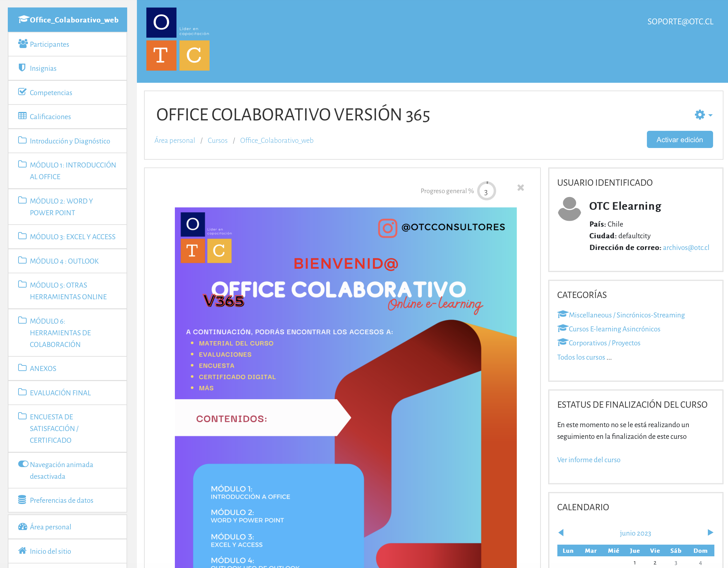Open MÓDULO 5: OTRAS HERRAMIENTAS ONLINE section
728x568 pixels.
click(x=67, y=291)
